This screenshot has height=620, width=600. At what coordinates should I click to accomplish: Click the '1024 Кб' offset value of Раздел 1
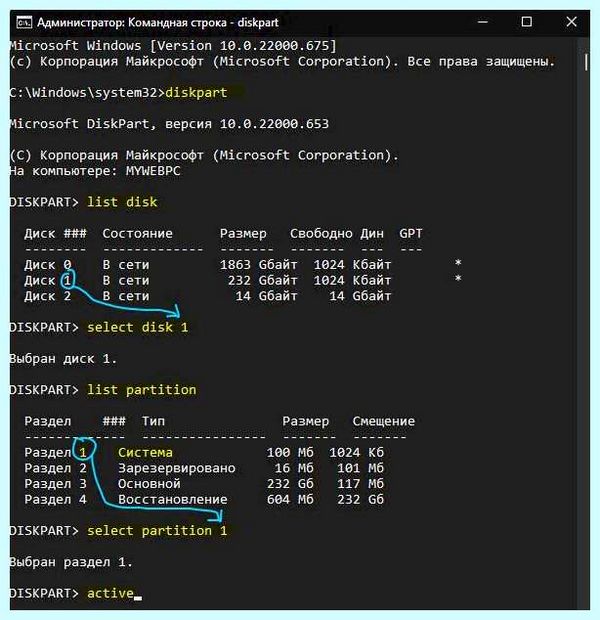click(x=356, y=453)
